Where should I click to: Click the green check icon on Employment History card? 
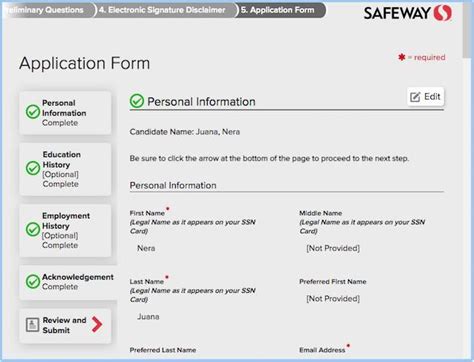[x=33, y=229]
